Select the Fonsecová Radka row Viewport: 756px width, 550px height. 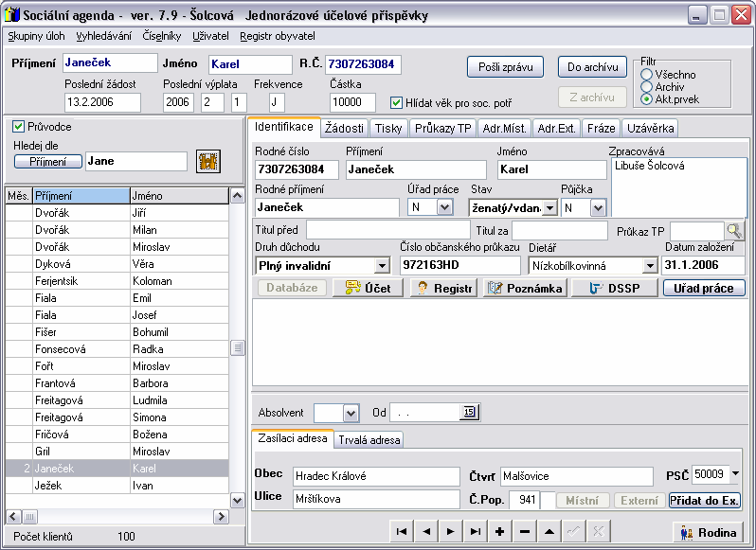(117, 349)
